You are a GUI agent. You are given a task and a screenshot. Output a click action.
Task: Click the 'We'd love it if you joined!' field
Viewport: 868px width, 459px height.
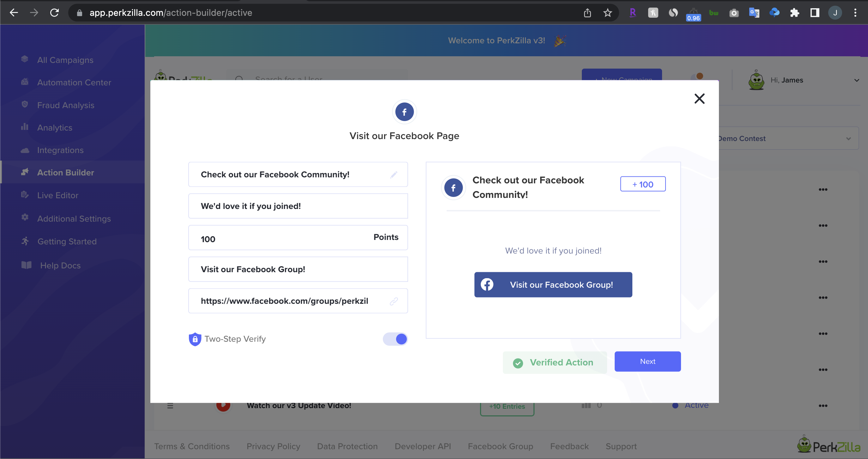[298, 206]
